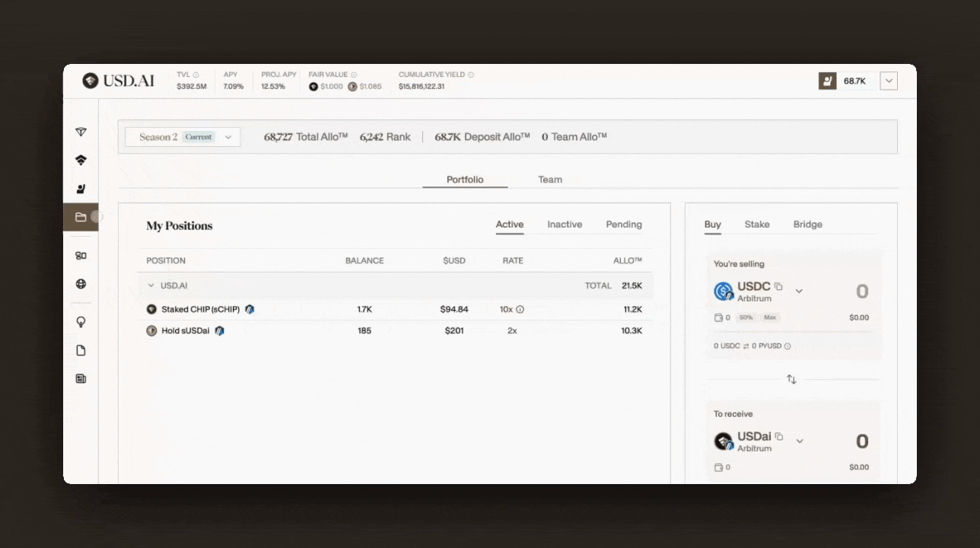Image resolution: width=980 pixels, height=548 pixels.
Task: Click the info icon next to 0 PYUSD
Action: click(787, 346)
